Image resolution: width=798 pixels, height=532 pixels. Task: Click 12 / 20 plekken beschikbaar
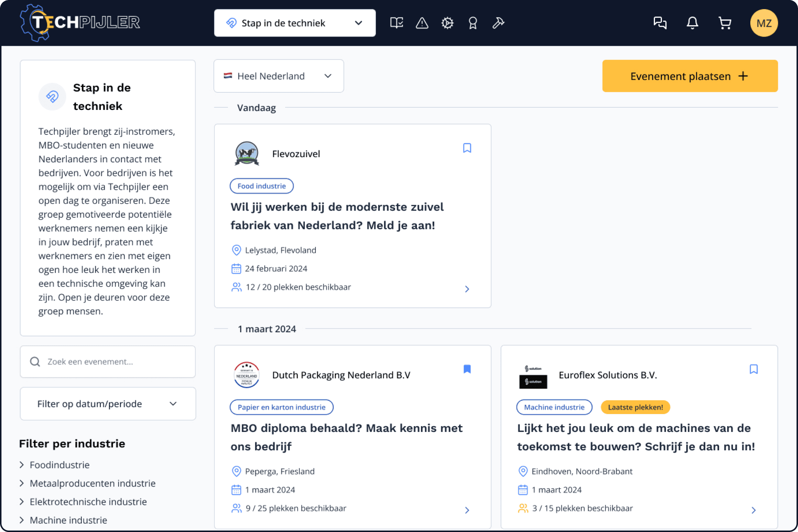pyautogui.click(x=298, y=287)
